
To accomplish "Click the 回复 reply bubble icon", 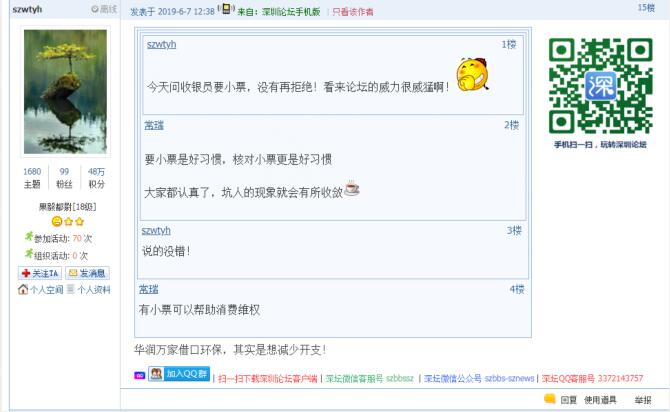I will (550, 399).
